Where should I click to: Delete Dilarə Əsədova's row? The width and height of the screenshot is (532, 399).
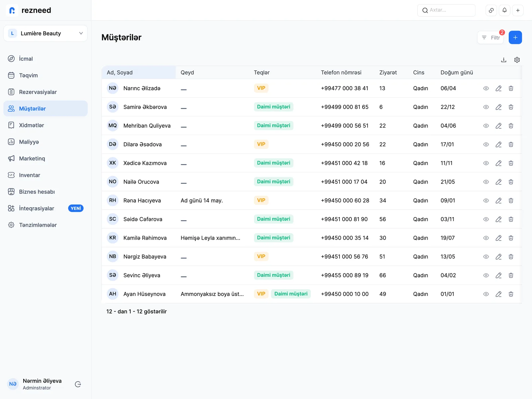tap(511, 144)
